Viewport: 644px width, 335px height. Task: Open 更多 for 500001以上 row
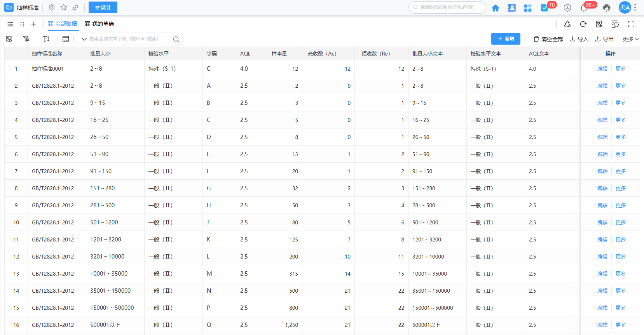621,325
